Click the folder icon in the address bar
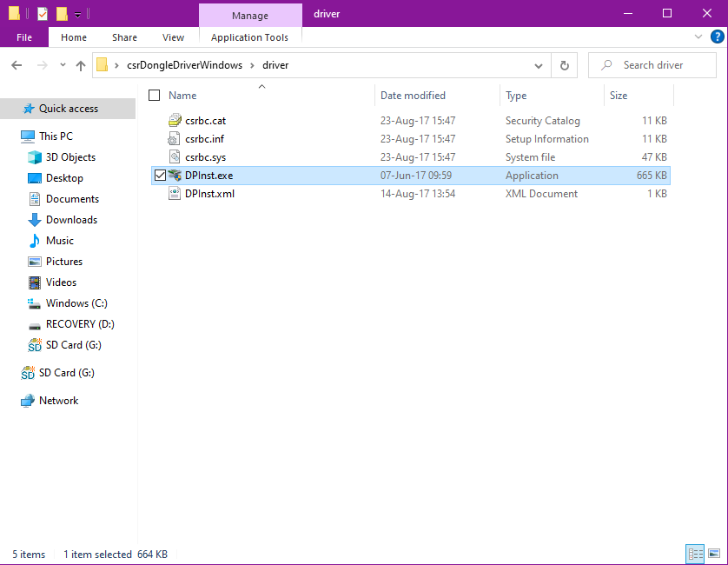 [x=103, y=64]
